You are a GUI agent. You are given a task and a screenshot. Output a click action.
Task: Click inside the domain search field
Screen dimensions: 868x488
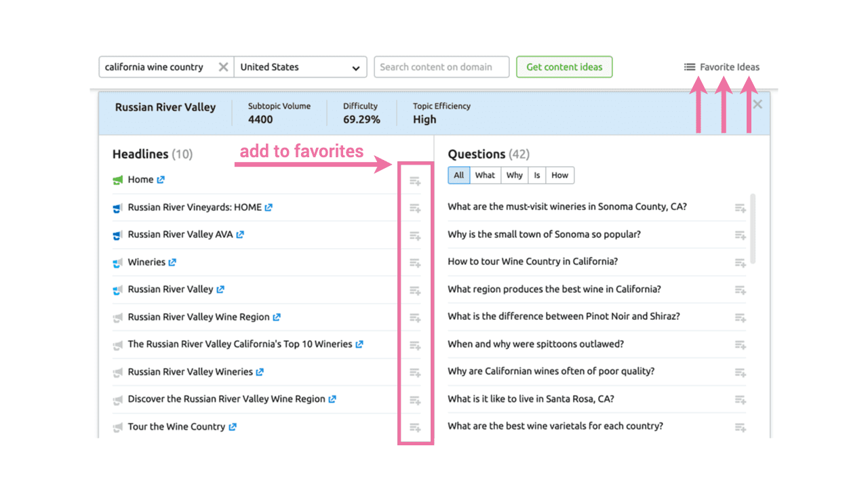point(441,66)
